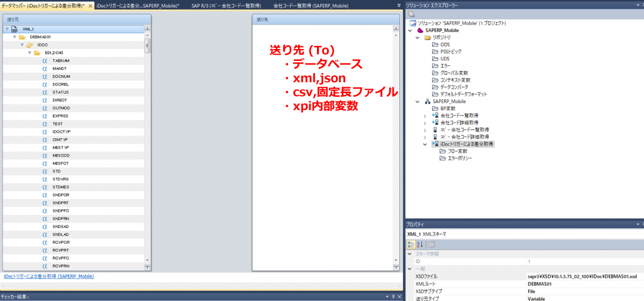Viewport: 644px width, 301px height.
Task: Expand the 会社コード一覧取得 tree node
Action: click(x=425, y=116)
